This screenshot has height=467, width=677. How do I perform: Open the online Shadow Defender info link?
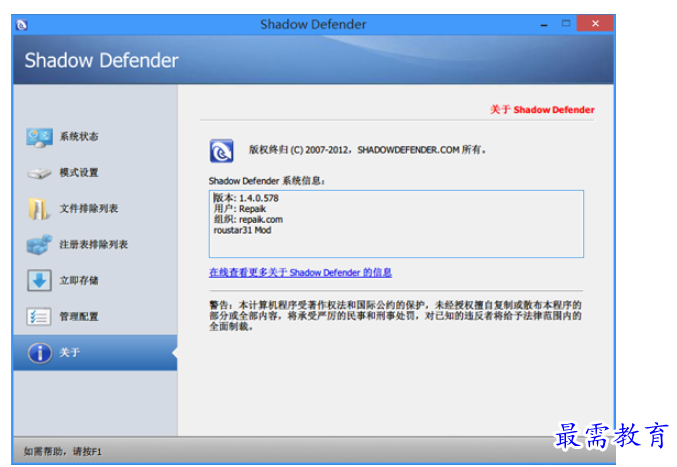pos(301,273)
